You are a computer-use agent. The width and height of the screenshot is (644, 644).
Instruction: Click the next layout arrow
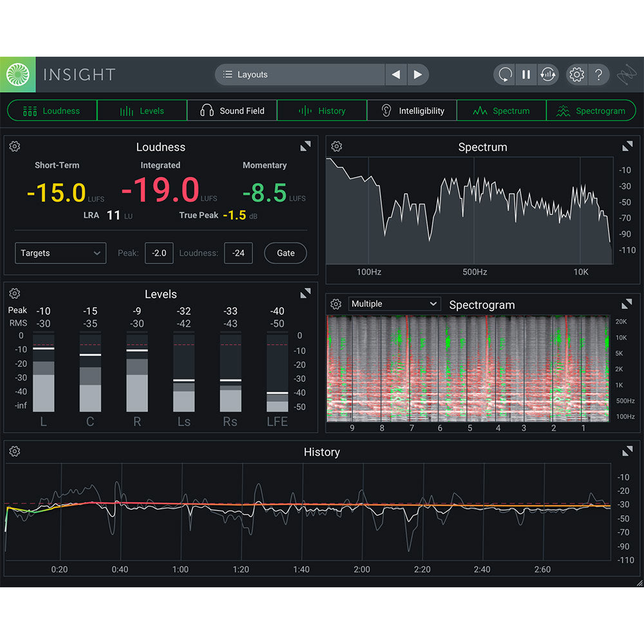418,75
